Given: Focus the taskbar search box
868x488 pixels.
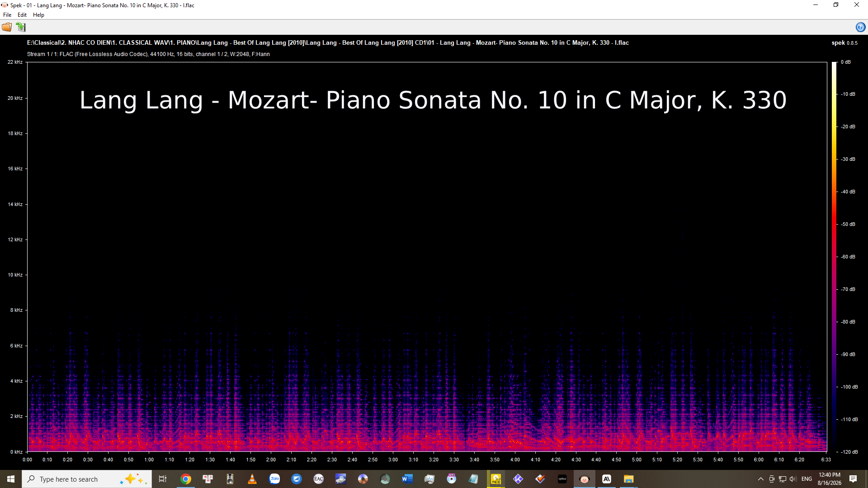Looking at the screenshot, I should pos(87,479).
